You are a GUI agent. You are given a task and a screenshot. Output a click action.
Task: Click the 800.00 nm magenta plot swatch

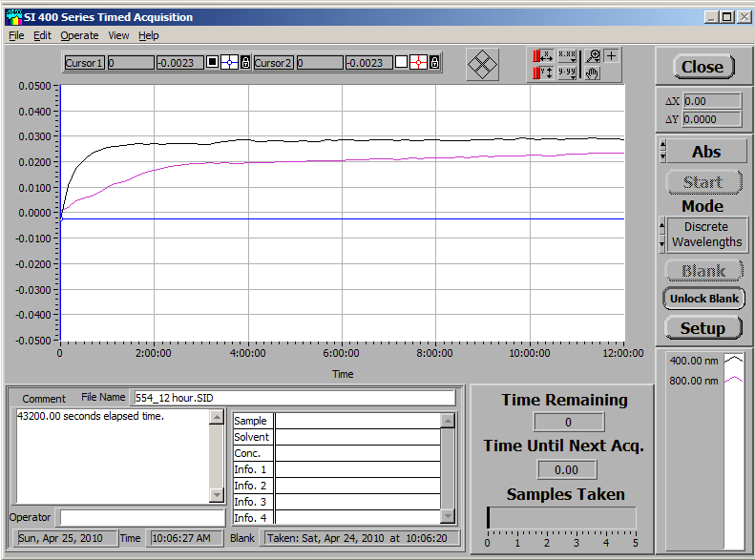click(x=733, y=381)
